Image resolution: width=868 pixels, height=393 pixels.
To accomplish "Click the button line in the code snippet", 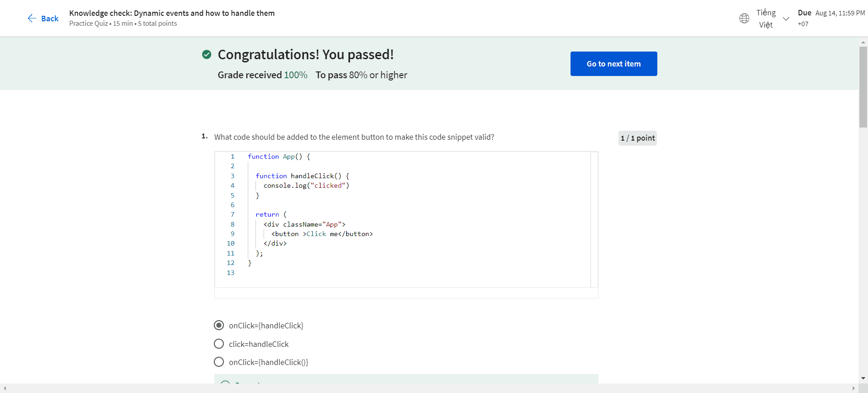I will pos(322,234).
